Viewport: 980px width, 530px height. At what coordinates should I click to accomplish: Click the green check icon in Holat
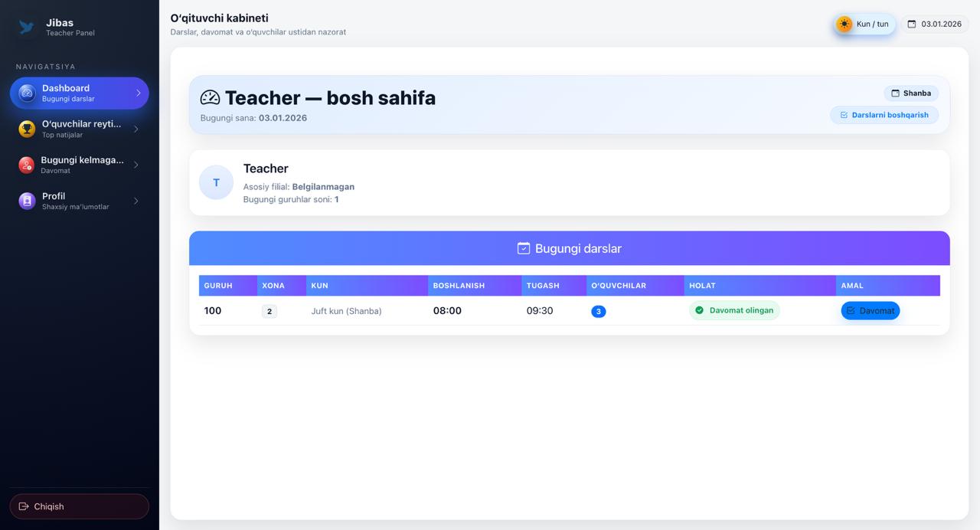pyautogui.click(x=699, y=310)
